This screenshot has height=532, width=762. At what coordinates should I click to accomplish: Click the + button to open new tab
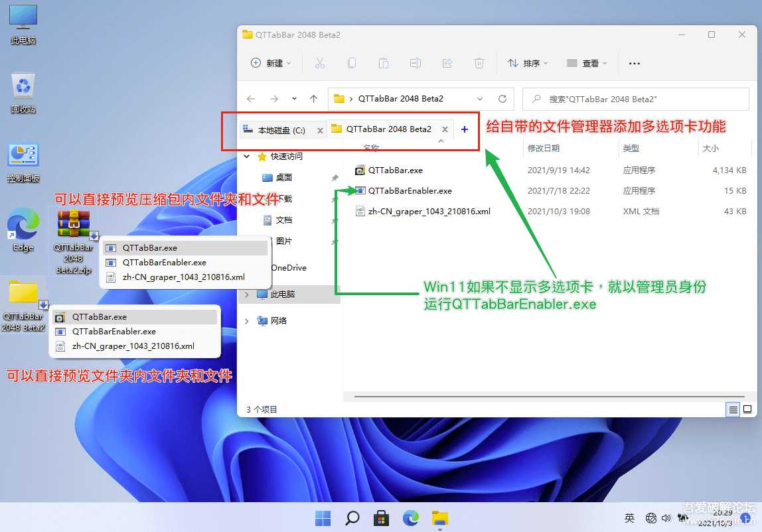(x=464, y=129)
